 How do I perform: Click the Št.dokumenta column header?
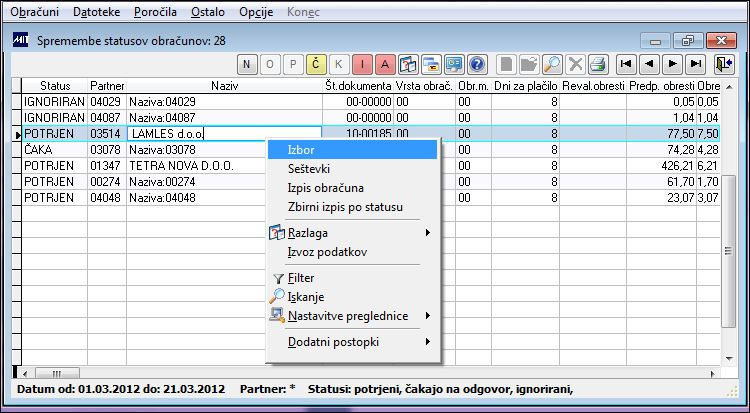pos(358,86)
